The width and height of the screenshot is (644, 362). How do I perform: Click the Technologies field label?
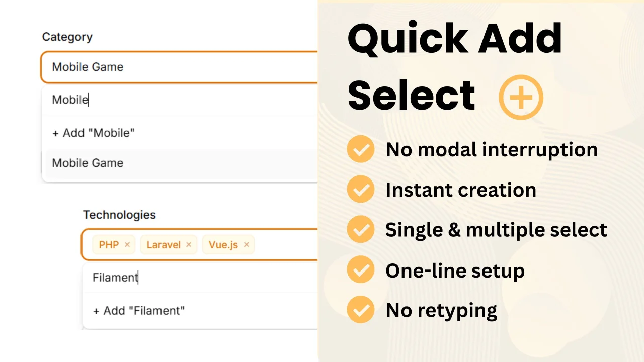click(x=119, y=215)
